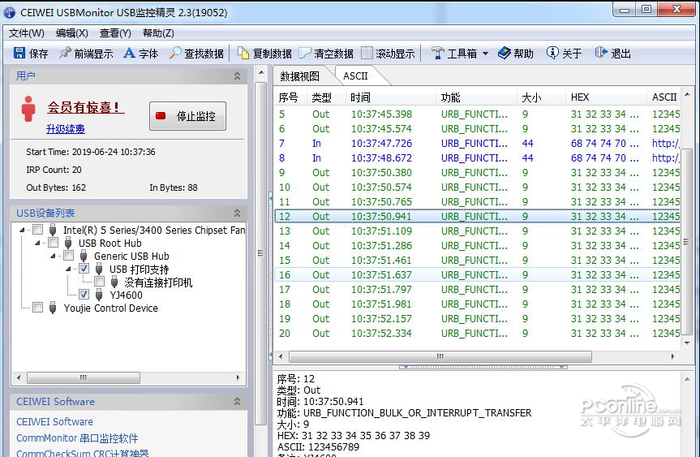Open the CommMonitor 串口监控软件 link
The image size is (700, 457).
pyautogui.click(x=77, y=438)
